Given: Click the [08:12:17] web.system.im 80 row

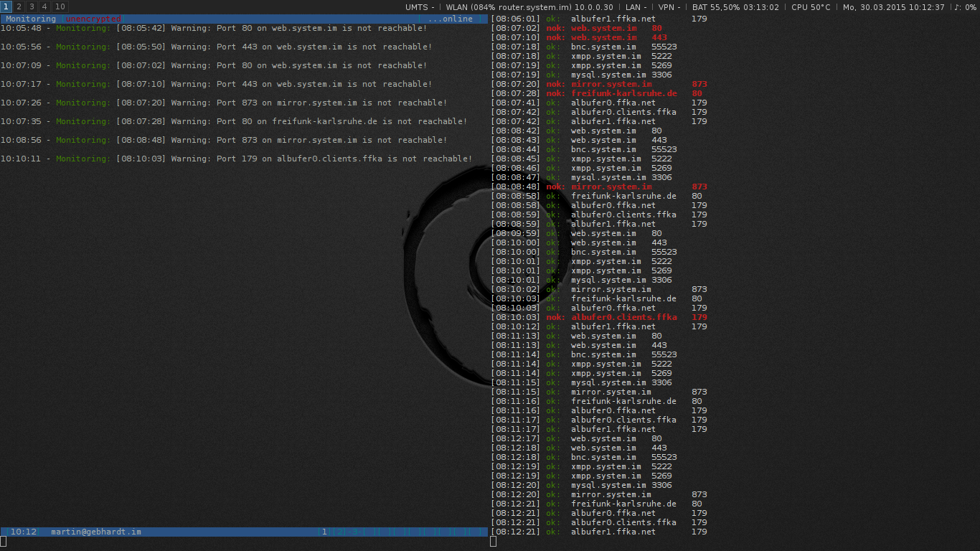Looking at the screenshot, I should click(577, 438).
